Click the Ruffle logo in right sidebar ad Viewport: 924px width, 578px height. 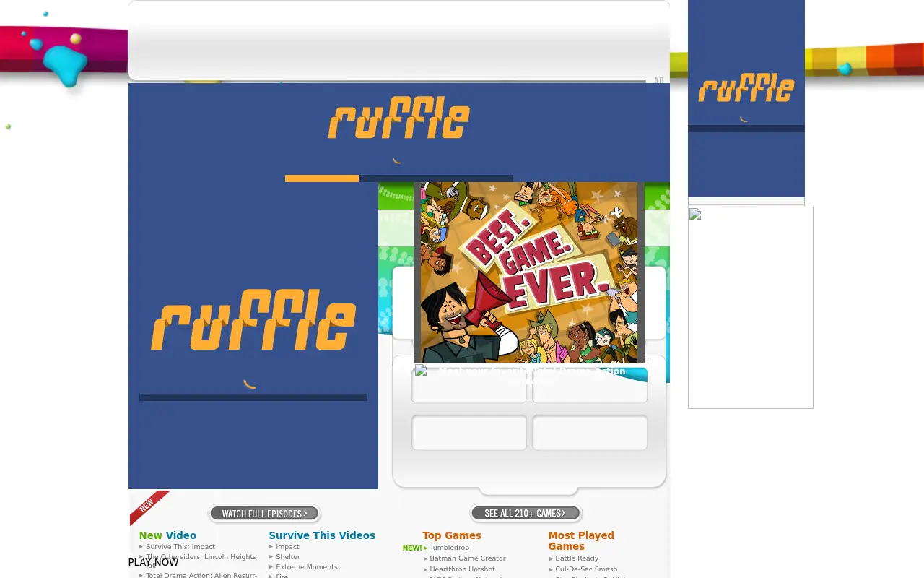pos(746,87)
